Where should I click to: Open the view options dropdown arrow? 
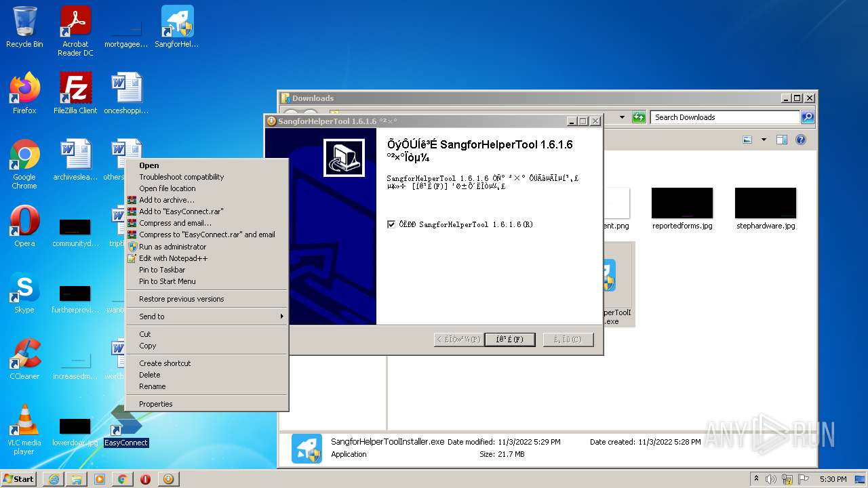(764, 140)
